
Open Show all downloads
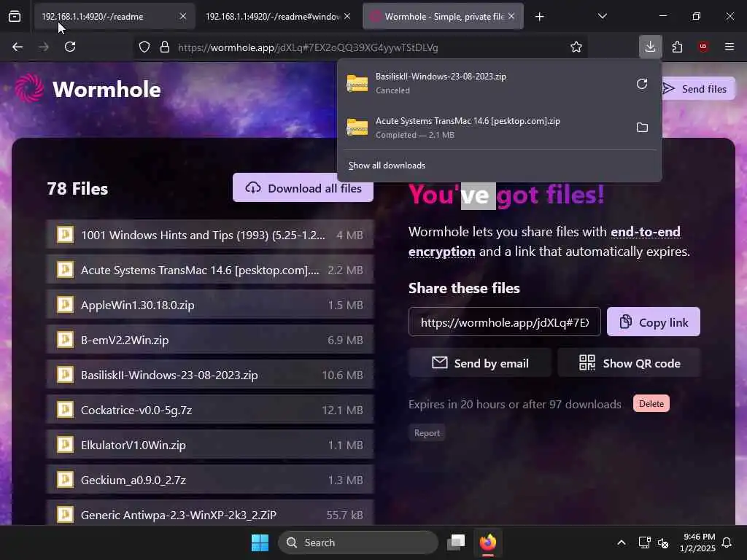[387, 166]
